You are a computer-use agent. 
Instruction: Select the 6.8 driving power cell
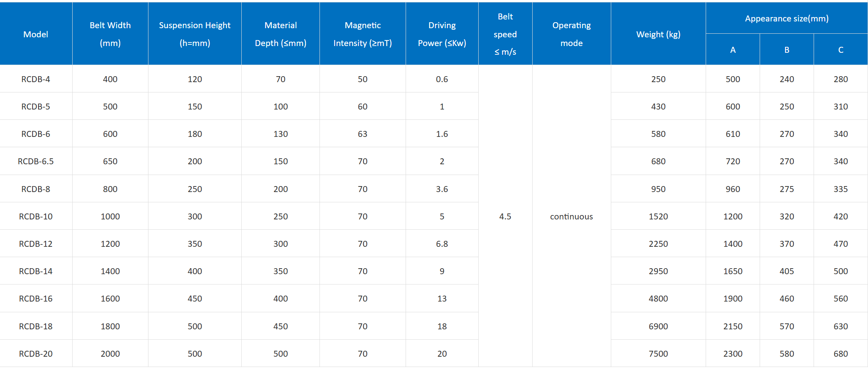(442, 244)
